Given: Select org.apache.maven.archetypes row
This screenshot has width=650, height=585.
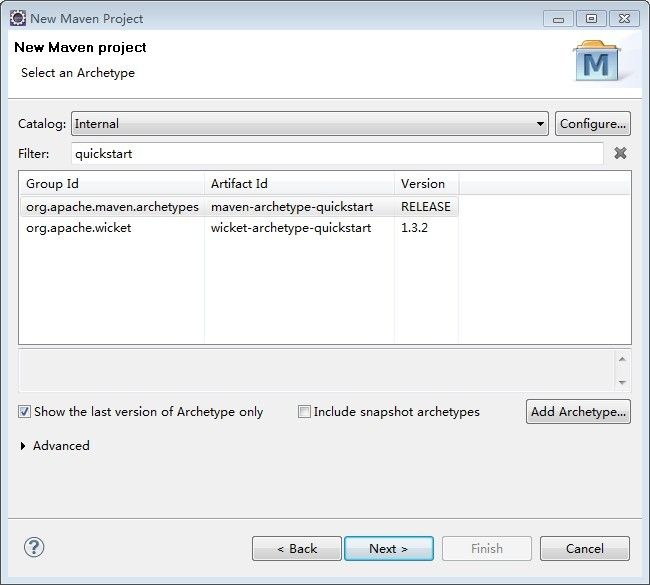Looking at the screenshot, I should click(239, 206).
